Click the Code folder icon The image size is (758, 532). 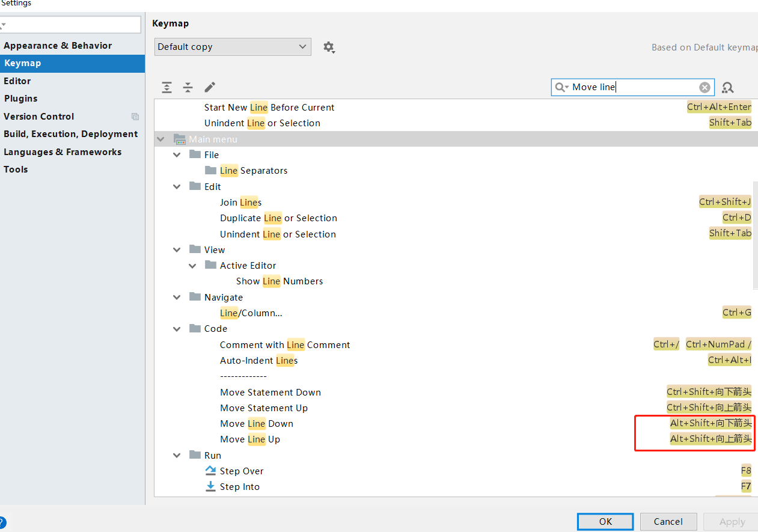195,328
